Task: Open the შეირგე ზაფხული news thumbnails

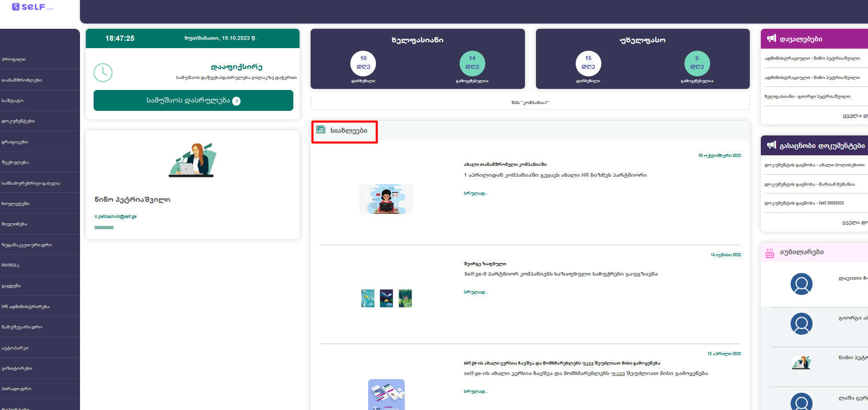Action: coord(386,298)
